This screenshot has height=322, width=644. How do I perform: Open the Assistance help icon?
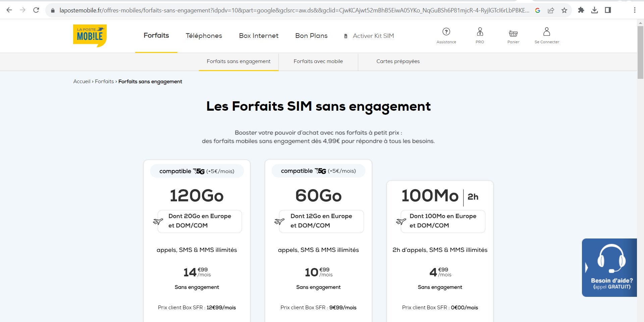tap(446, 32)
